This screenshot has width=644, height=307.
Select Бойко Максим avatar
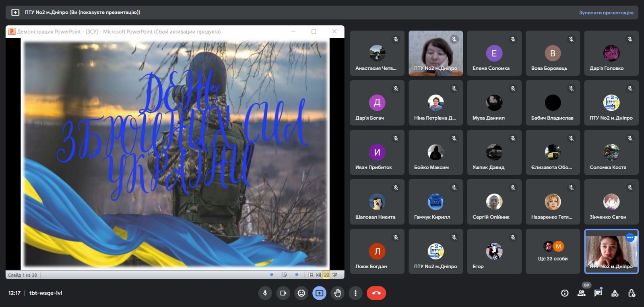pos(436,152)
